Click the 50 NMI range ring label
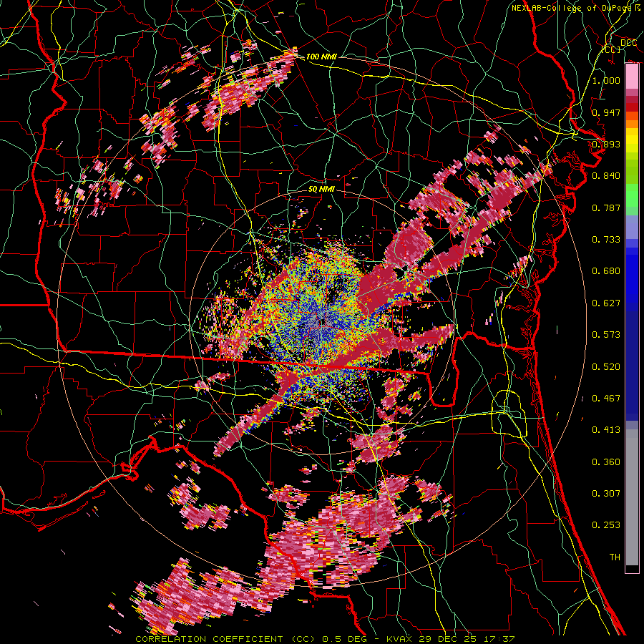 coord(321,190)
